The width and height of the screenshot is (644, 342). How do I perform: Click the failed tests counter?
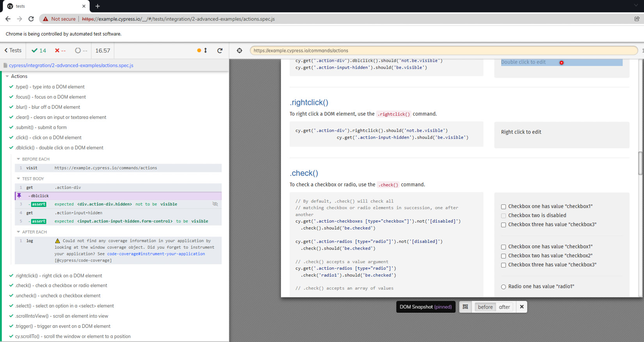point(60,50)
